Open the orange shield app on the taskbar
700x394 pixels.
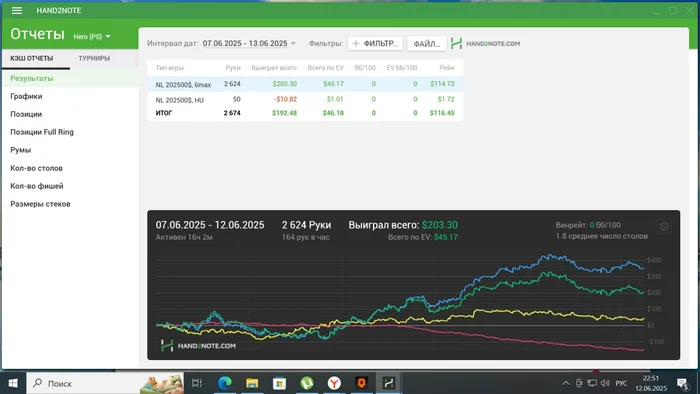click(x=361, y=383)
